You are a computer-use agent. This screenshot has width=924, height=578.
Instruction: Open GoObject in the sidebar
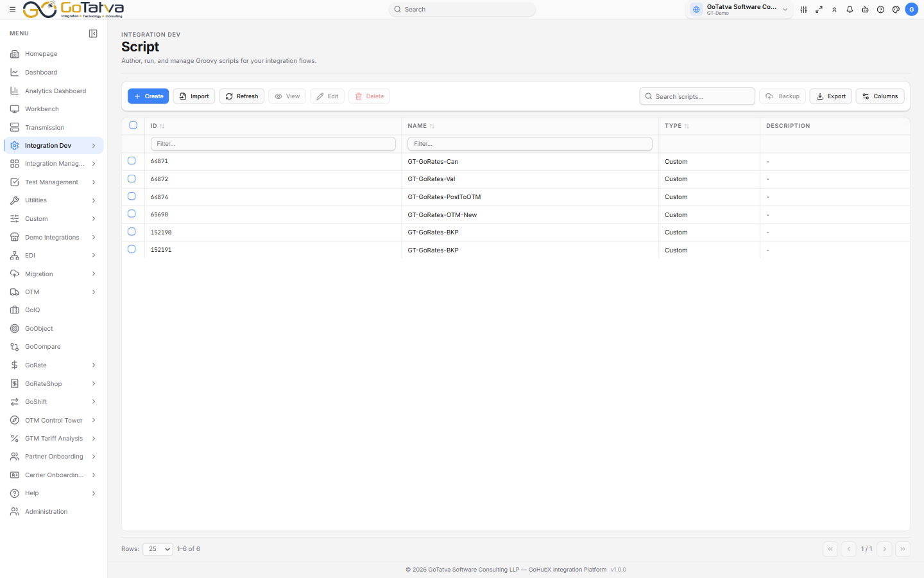point(54,329)
